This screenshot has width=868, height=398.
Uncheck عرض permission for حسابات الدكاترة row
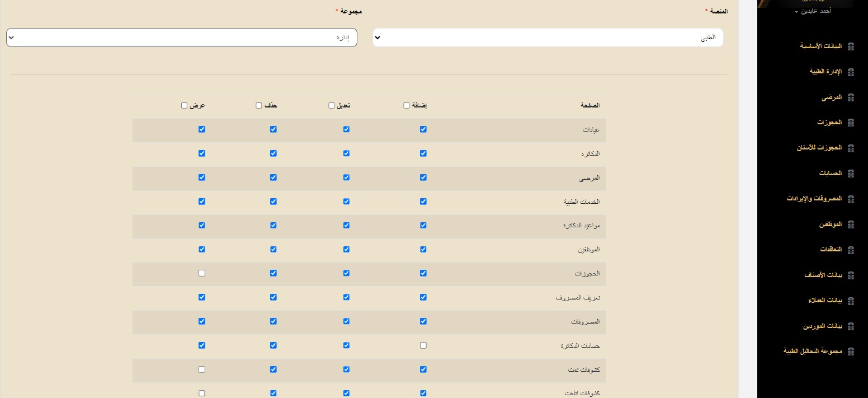[202, 345]
